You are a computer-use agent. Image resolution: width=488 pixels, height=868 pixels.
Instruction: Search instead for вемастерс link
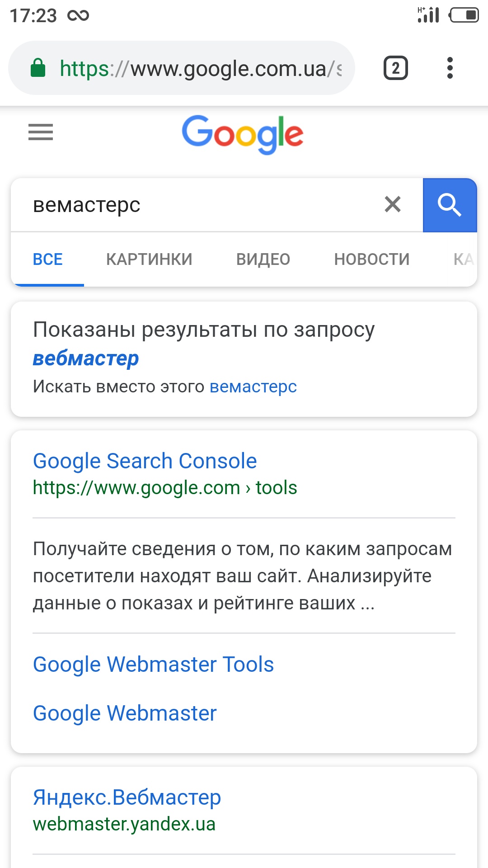pos(253,387)
